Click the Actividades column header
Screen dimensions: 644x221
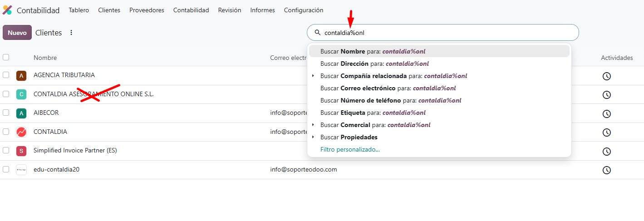click(x=617, y=58)
